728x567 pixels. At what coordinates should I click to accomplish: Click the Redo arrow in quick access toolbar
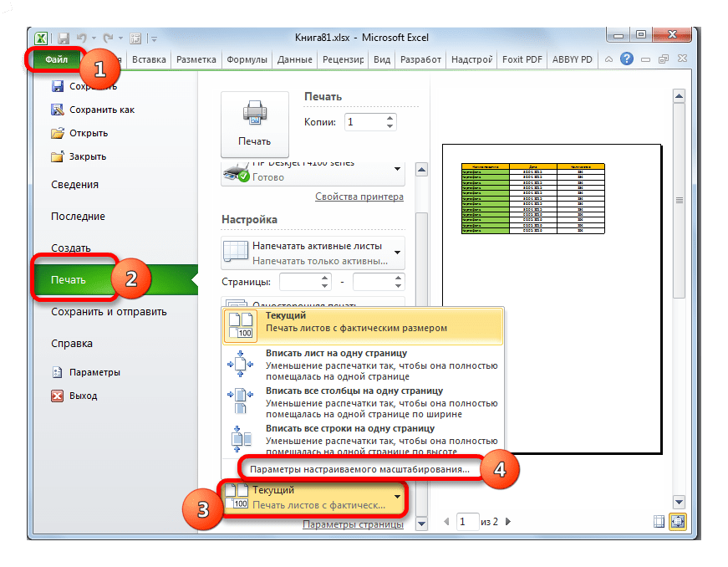pos(108,38)
